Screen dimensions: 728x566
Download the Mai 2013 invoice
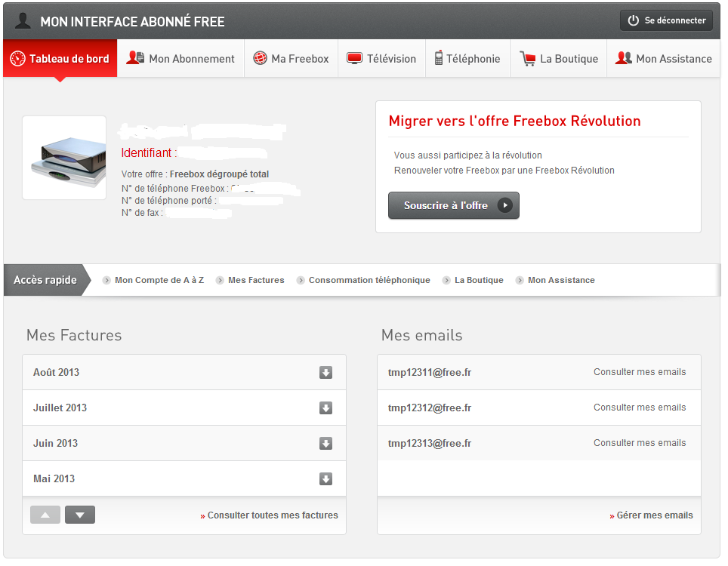click(x=325, y=479)
